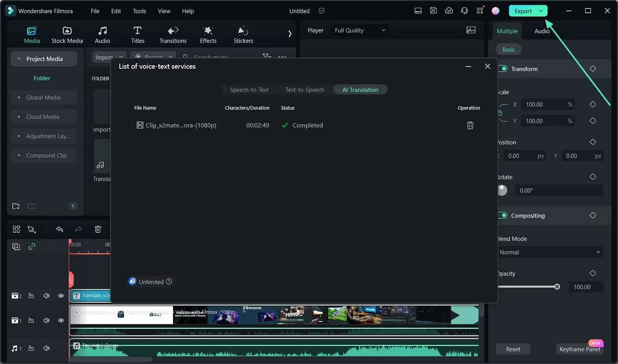Hide video track 1 with the eye icon
618x364 pixels.
tap(61, 320)
